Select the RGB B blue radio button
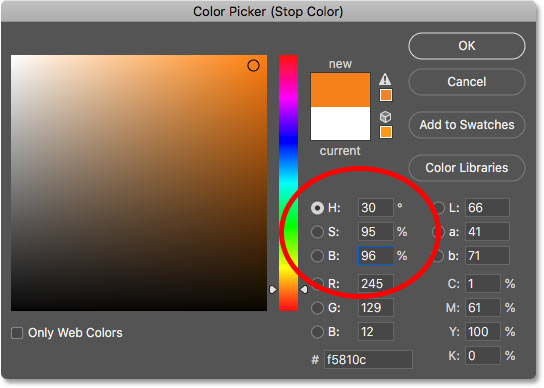The image size is (544, 388). pyautogui.click(x=317, y=332)
